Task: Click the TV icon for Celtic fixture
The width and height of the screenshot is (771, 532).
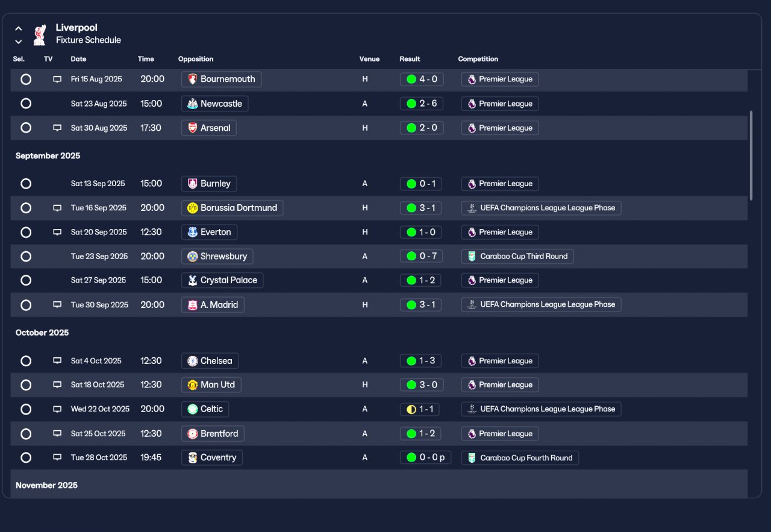Action: click(57, 409)
